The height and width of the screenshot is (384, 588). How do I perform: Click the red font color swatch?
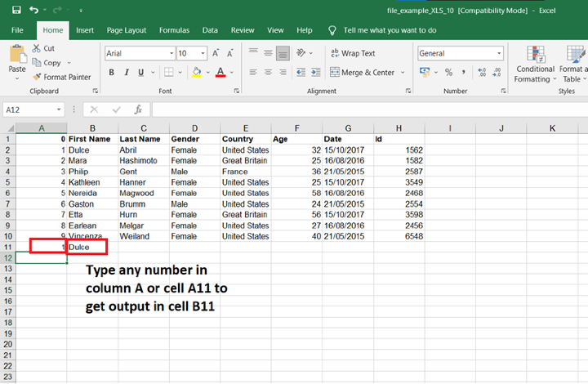[x=220, y=73]
